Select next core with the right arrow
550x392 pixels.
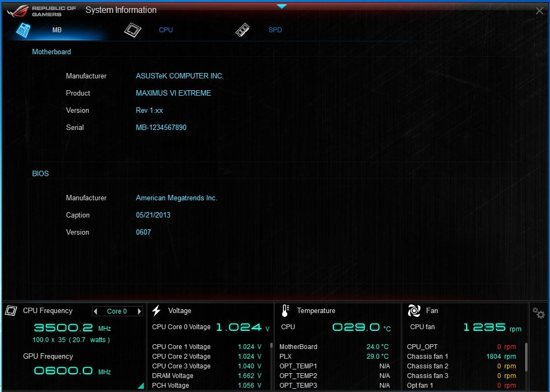tap(139, 311)
